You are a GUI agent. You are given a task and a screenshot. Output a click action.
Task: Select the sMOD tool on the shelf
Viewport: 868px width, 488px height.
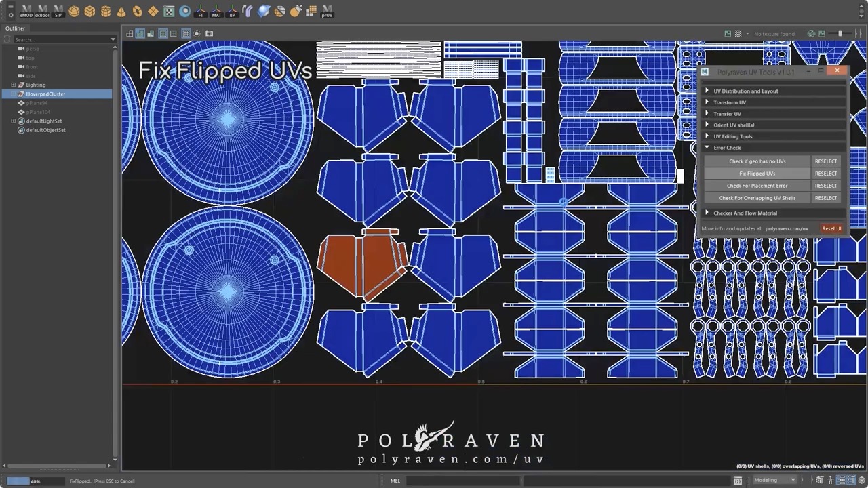click(26, 12)
